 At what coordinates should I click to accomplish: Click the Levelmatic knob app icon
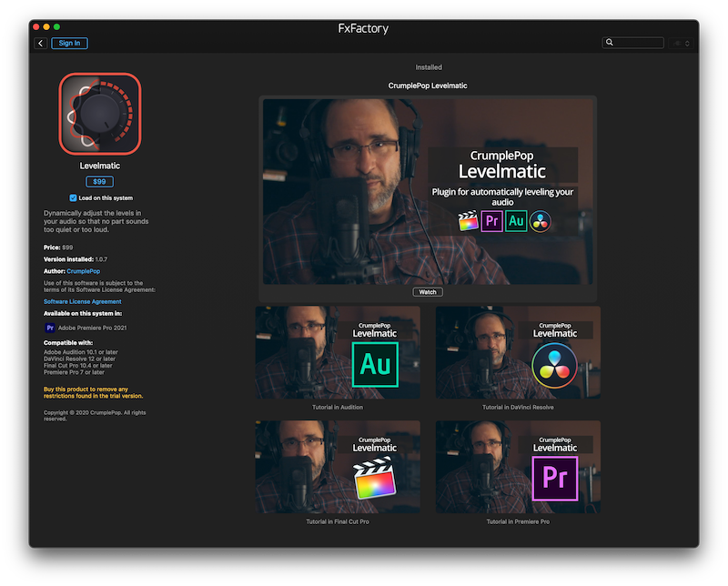100,114
